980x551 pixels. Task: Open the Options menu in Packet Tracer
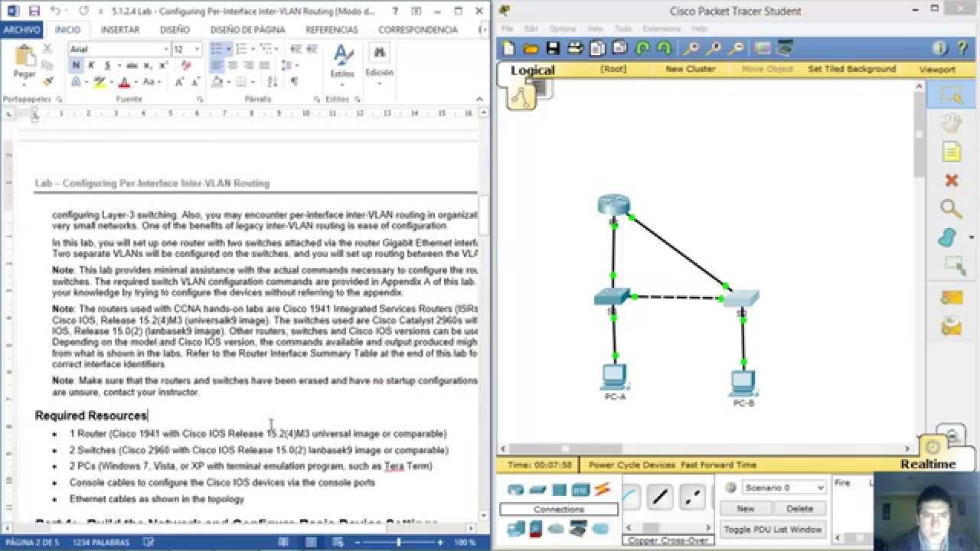pyautogui.click(x=562, y=29)
